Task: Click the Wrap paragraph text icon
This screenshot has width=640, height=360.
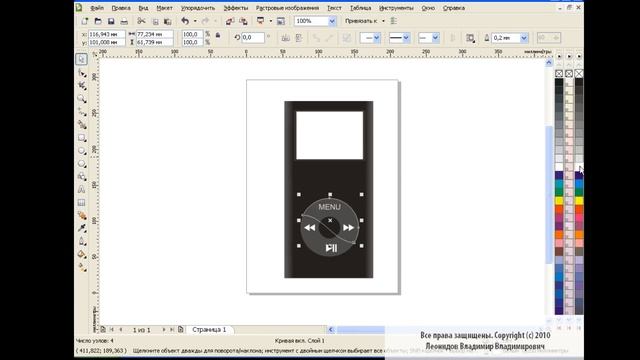Action: [470, 38]
